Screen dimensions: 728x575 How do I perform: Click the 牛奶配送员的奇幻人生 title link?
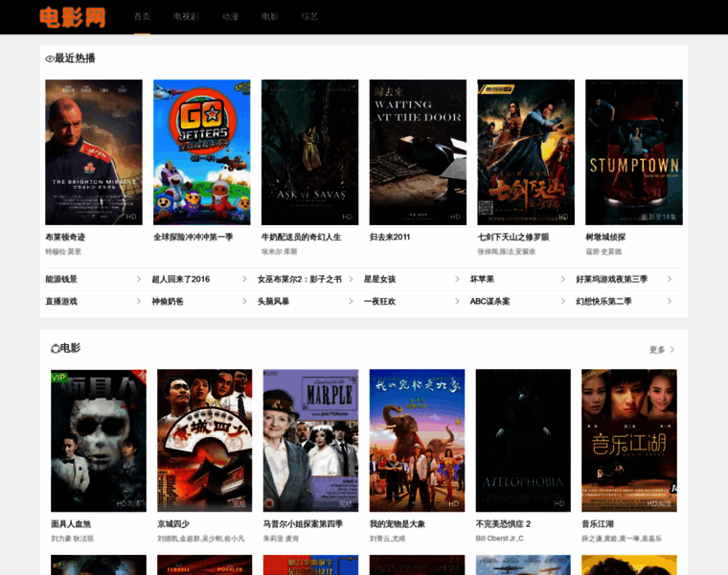coord(301,238)
